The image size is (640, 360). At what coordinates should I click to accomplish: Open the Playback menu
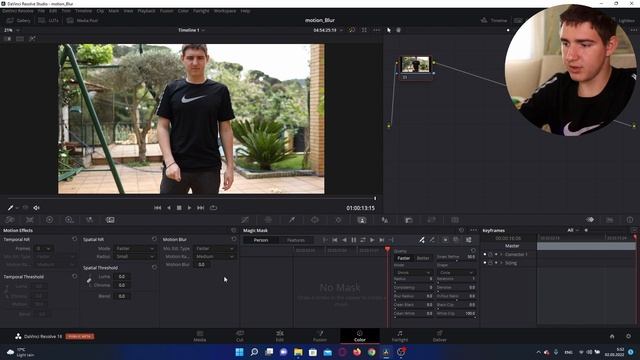pyautogui.click(x=147, y=11)
